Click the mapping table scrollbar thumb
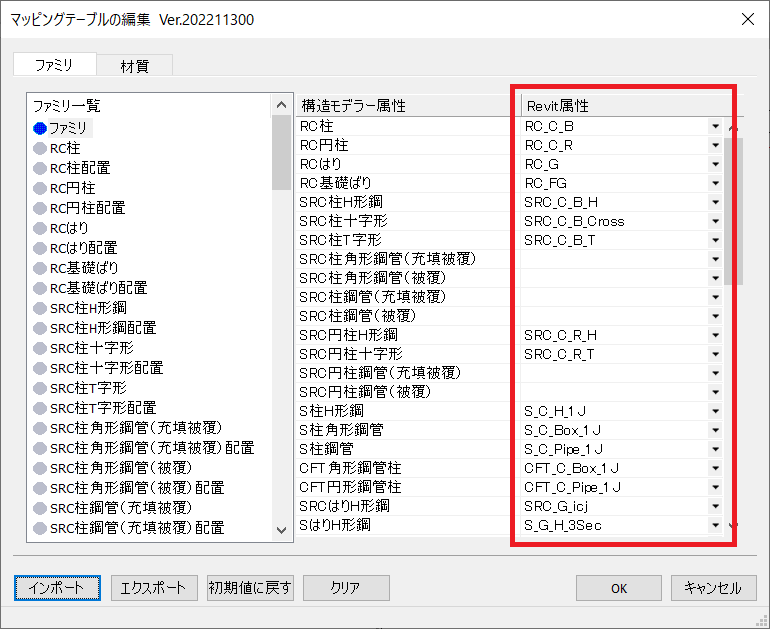The height and width of the screenshot is (629, 770). tap(733, 211)
